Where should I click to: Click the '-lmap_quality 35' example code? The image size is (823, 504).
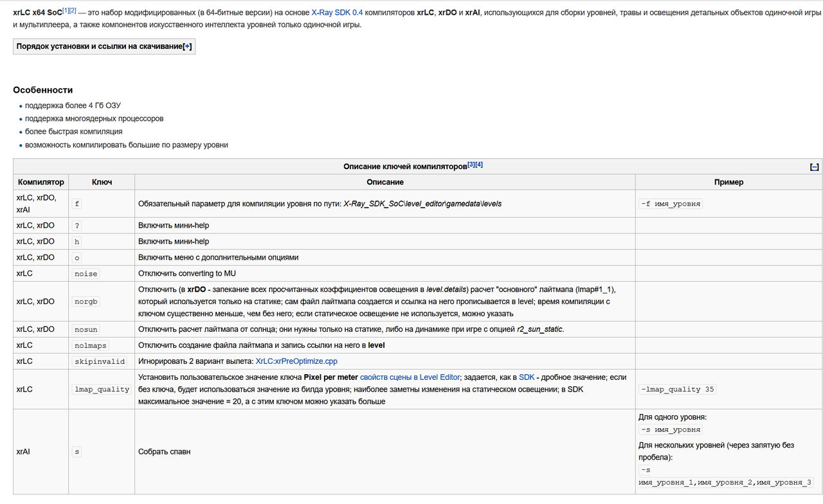677,390
